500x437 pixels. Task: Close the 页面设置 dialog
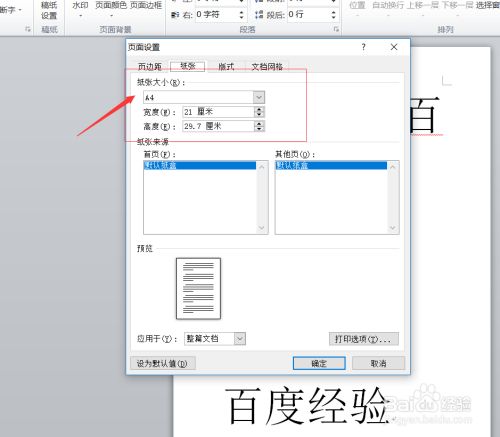pyautogui.click(x=394, y=47)
